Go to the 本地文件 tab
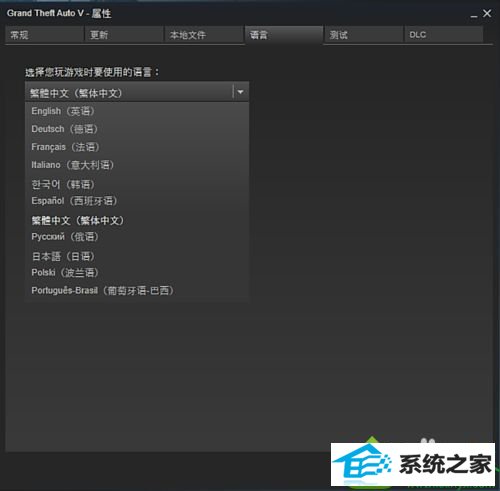The width and height of the screenshot is (500, 491). point(204,35)
